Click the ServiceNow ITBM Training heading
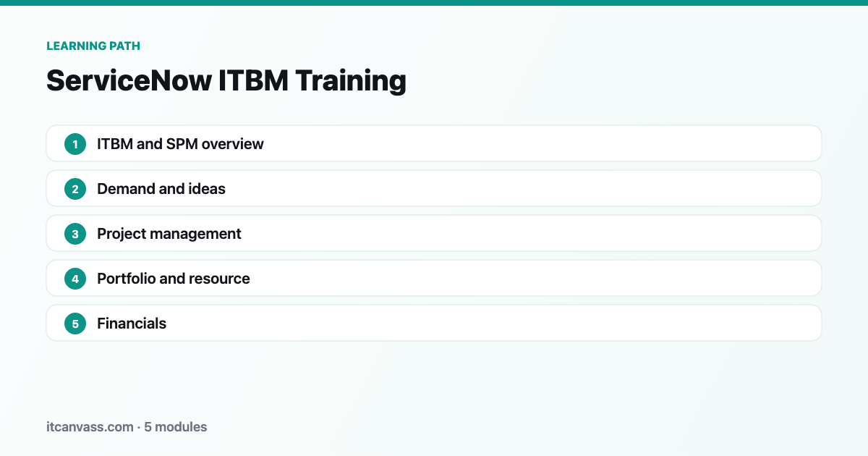 pos(226,80)
